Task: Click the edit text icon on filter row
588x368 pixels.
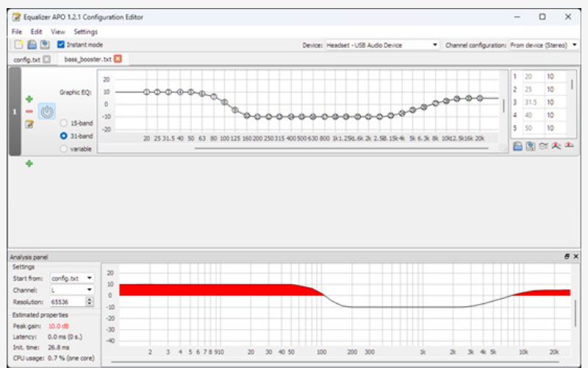Action: tap(29, 124)
